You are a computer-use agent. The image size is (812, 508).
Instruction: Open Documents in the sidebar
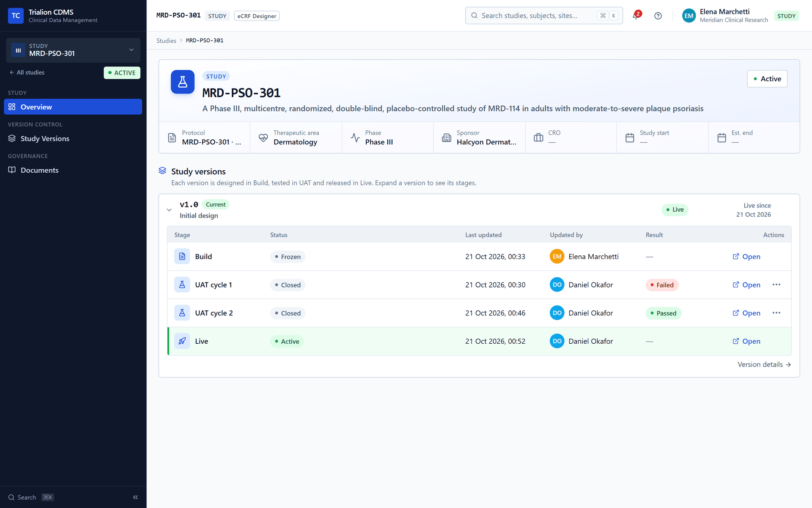click(73, 170)
